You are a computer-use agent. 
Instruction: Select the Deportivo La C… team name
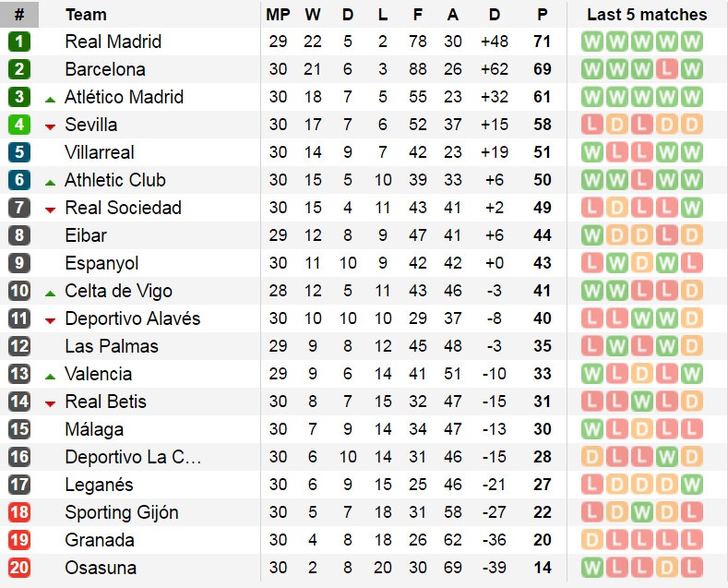(x=133, y=457)
